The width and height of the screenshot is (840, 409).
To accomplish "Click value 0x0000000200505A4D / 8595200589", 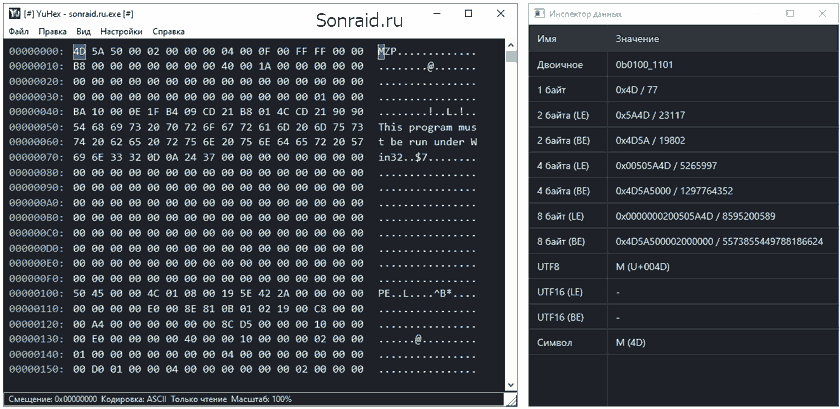I will coord(695,216).
